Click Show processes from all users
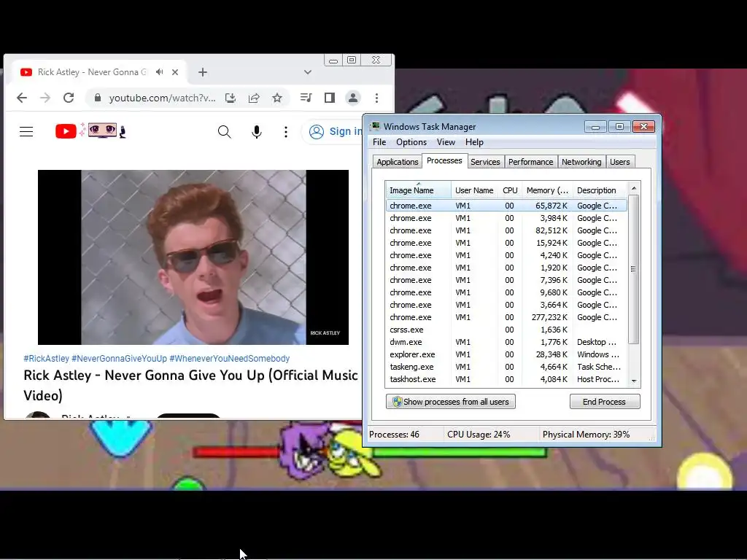 point(451,402)
